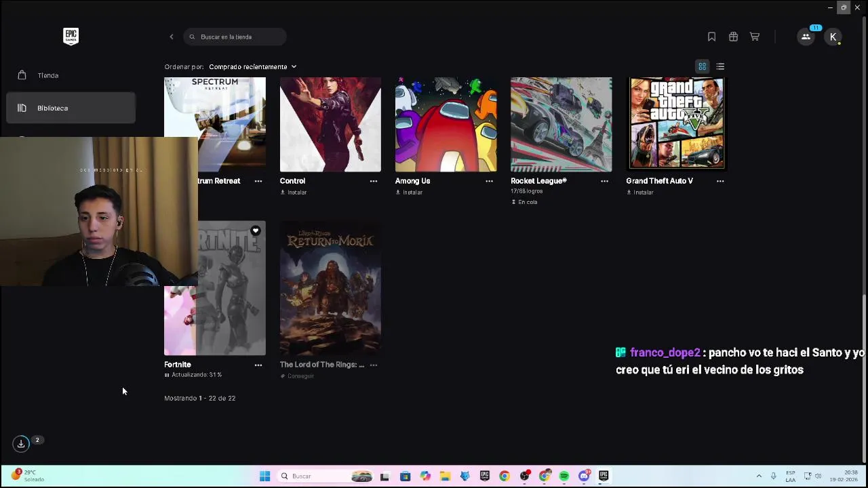Click the Buscar en la tienda field
The height and width of the screenshot is (488, 868).
pos(235,37)
